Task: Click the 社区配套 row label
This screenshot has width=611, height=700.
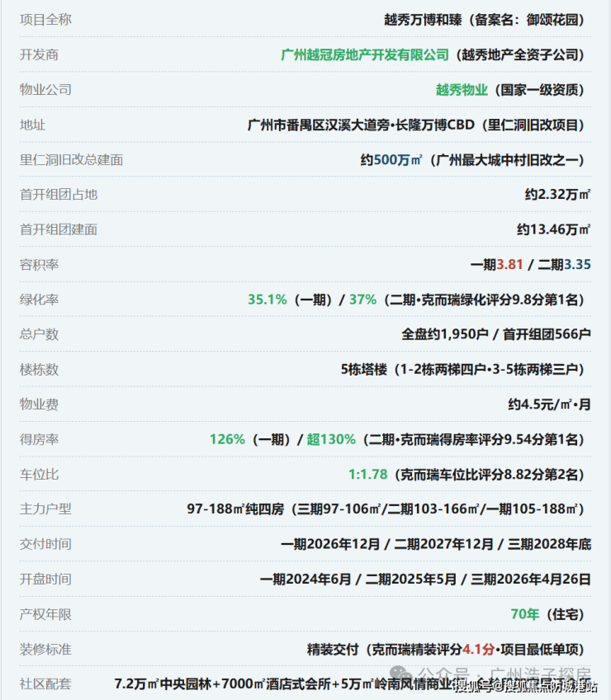Action: [45, 684]
